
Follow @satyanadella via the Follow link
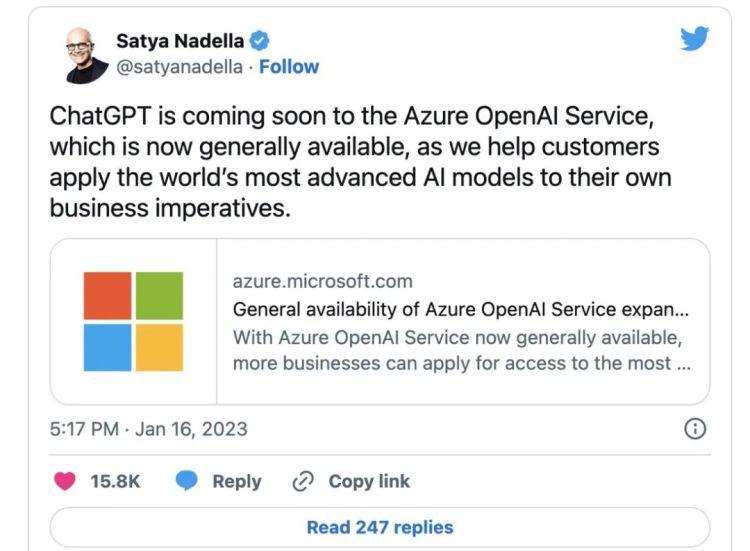pos(289,67)
